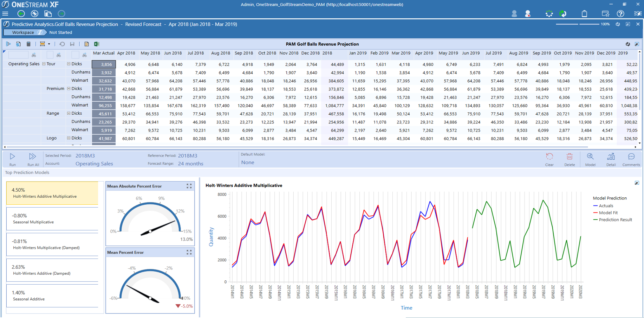
Task: Open the hamburger menu
Action: click(5, 14)
